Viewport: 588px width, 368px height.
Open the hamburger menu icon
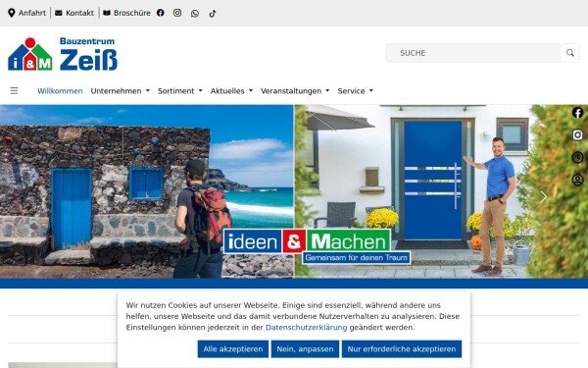pos(15,90)
